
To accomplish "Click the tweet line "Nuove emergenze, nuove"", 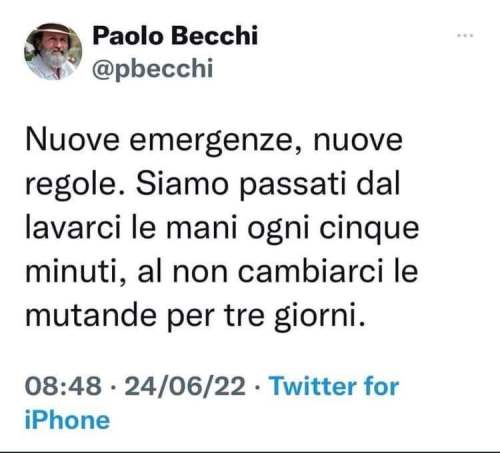I will tap(214, 141).
